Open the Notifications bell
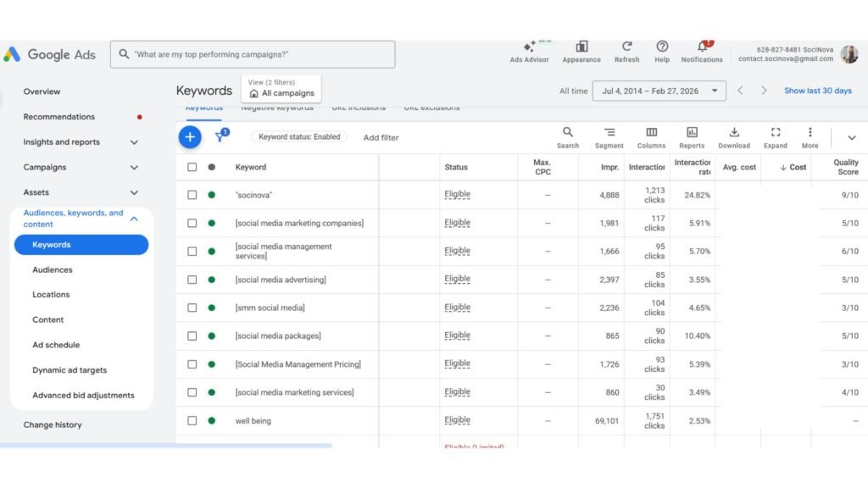This screenshot has height=488, width=868. (x=701, y=48)
